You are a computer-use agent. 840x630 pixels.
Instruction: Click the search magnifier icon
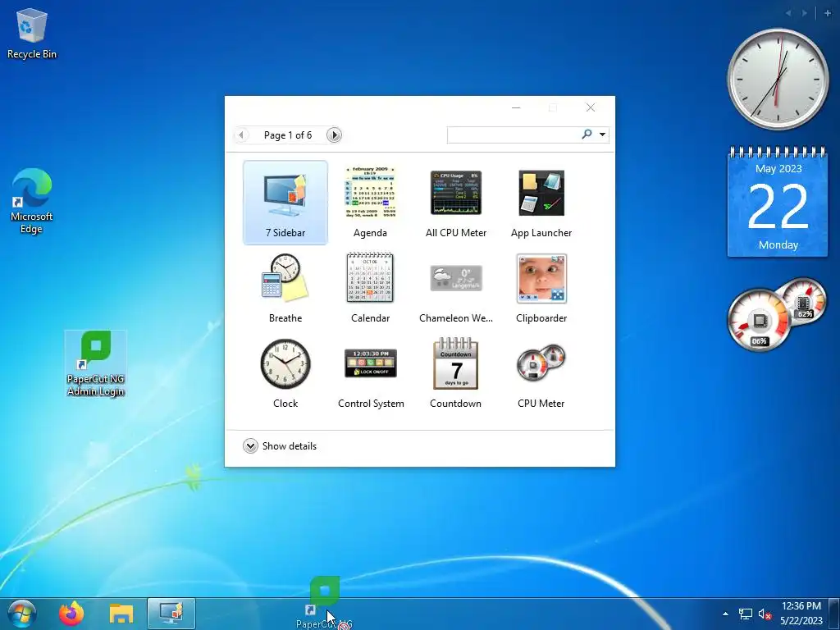tap(587, 134)
